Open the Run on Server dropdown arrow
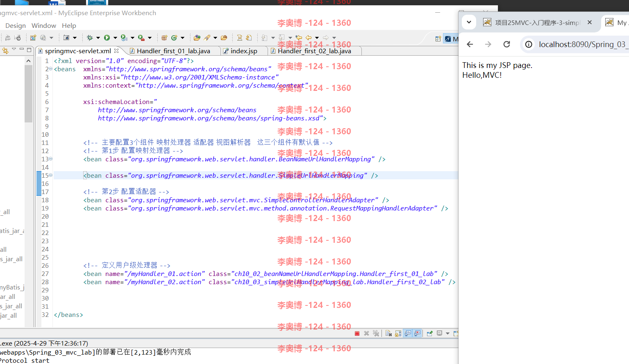 (132, 38)
